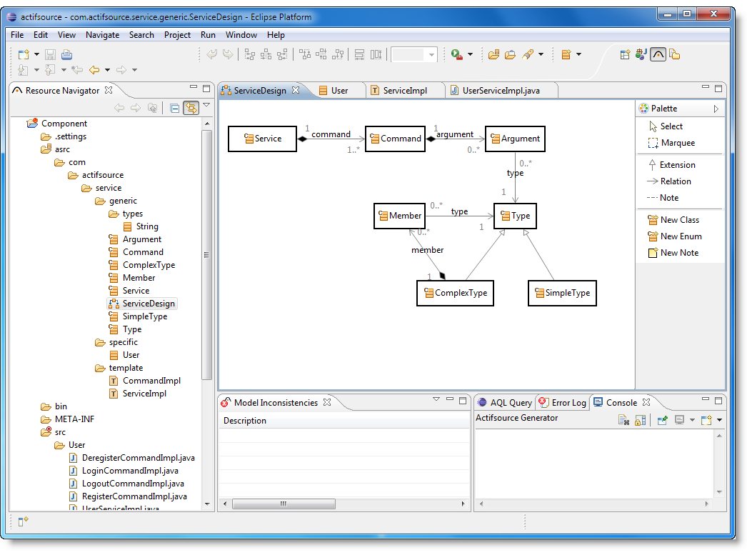Screen dimensions: 747x560
Task: Click the Print toolbar icon
Action: [66, 54]
